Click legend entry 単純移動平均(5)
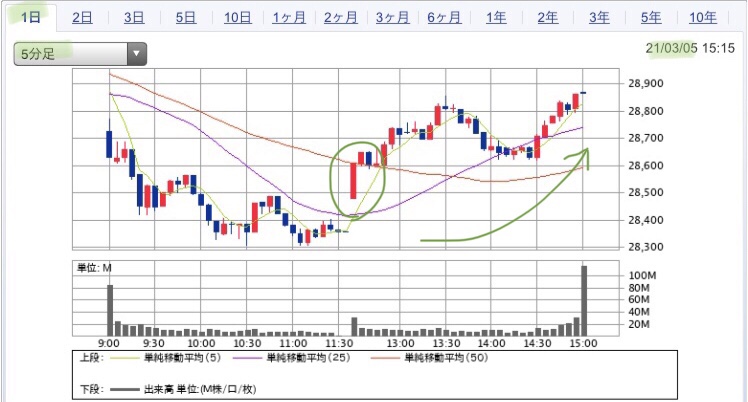Viewport: 748px width, 402px height. [x=182, y=358]
